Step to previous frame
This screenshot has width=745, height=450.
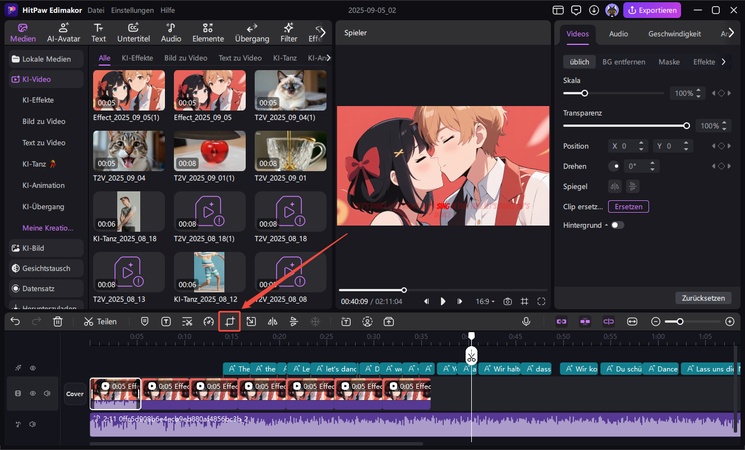426,301
